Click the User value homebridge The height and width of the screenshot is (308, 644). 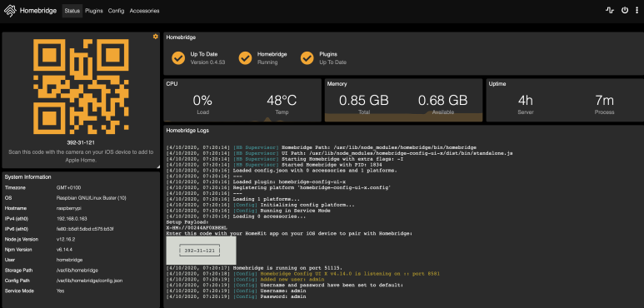69,260
